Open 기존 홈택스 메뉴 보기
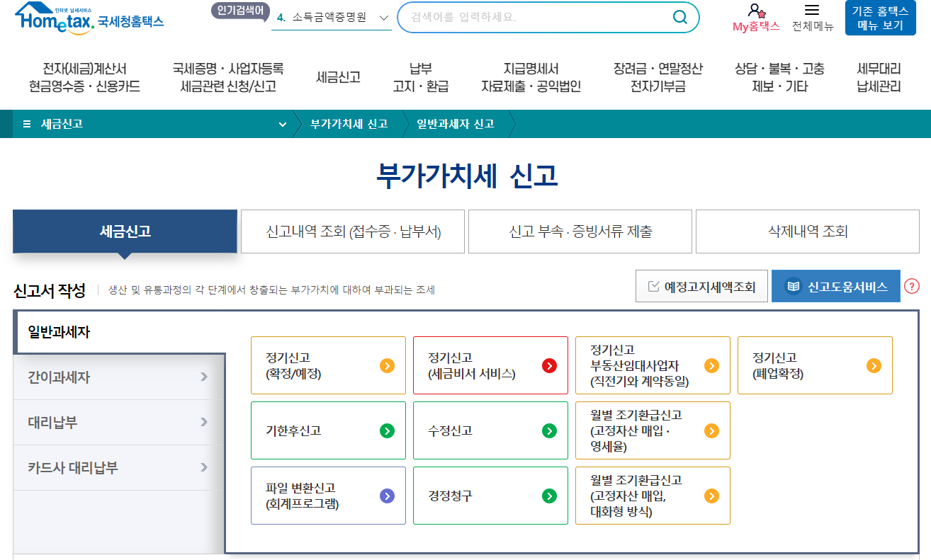The height and width of the screenshot is (560, 931). point(879,18)
